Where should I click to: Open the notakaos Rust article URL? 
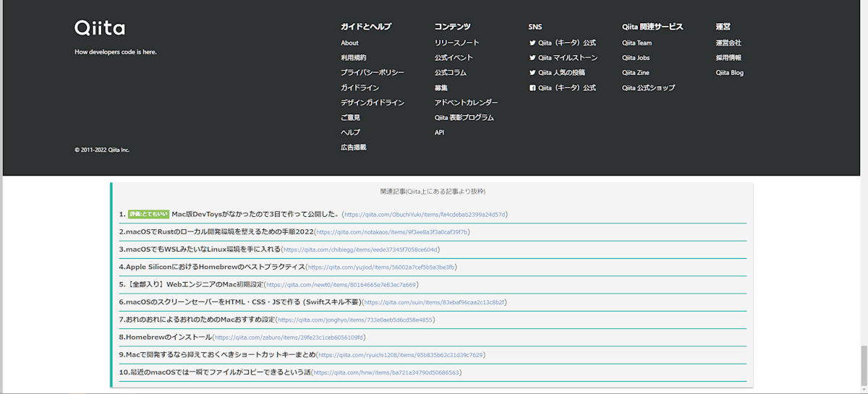pyautogui.click(x=392, y=232)
